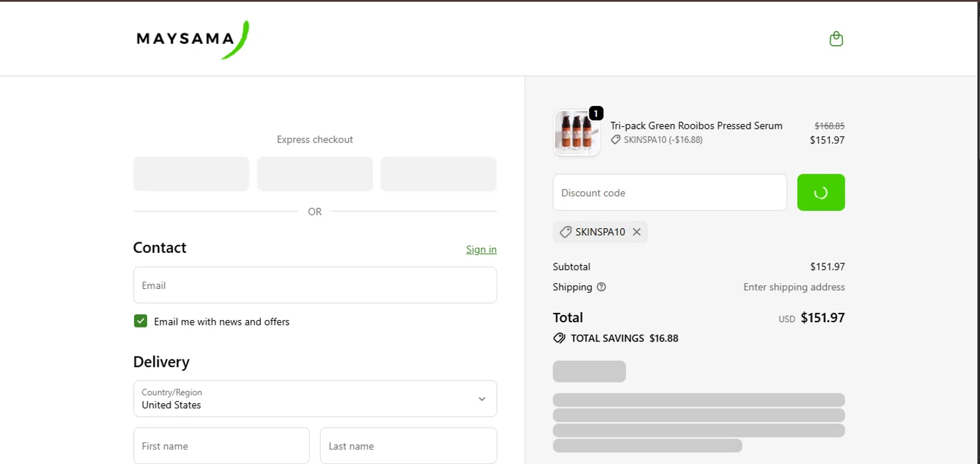This screenshot has height=464, width=980.
Task: Click the quantity badge on the product image
Action: (x=595, y=114)
